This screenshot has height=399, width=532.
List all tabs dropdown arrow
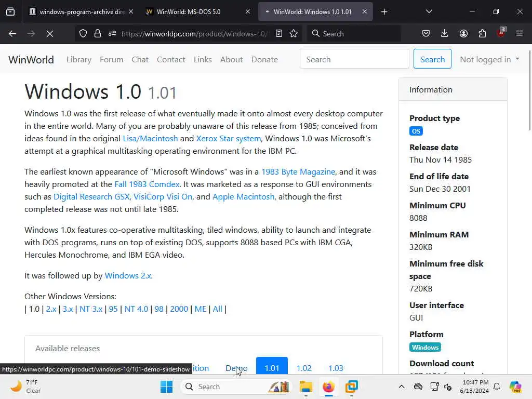point(429,12)
